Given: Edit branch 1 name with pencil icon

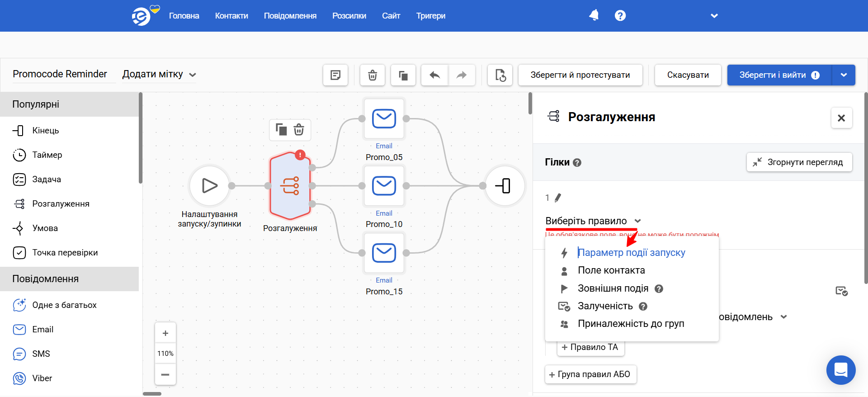Looking at the screenshot, I should pos(558,198).
